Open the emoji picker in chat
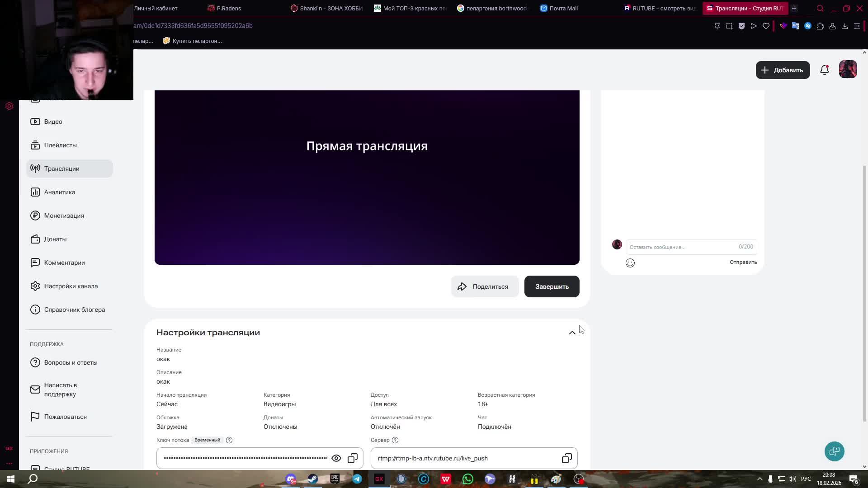Image resolution: width=868 pixels, height=488 pixels. pyautogui.click(x=630, y=263)
